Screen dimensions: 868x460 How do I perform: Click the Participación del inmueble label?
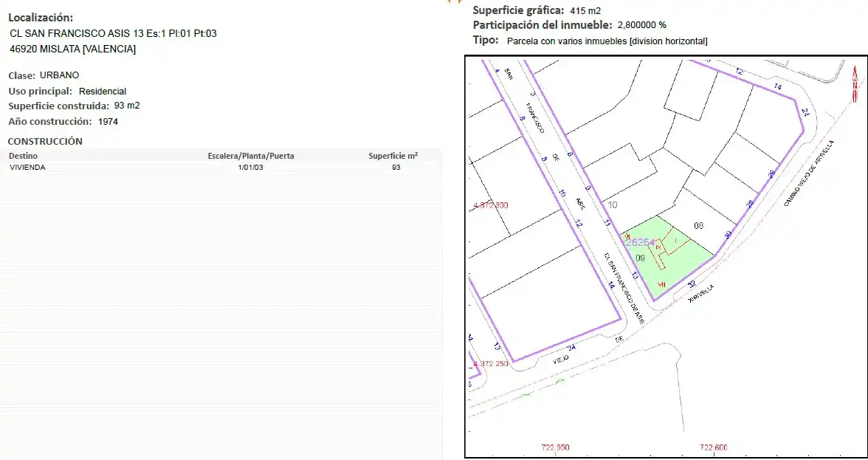point(542,25)
